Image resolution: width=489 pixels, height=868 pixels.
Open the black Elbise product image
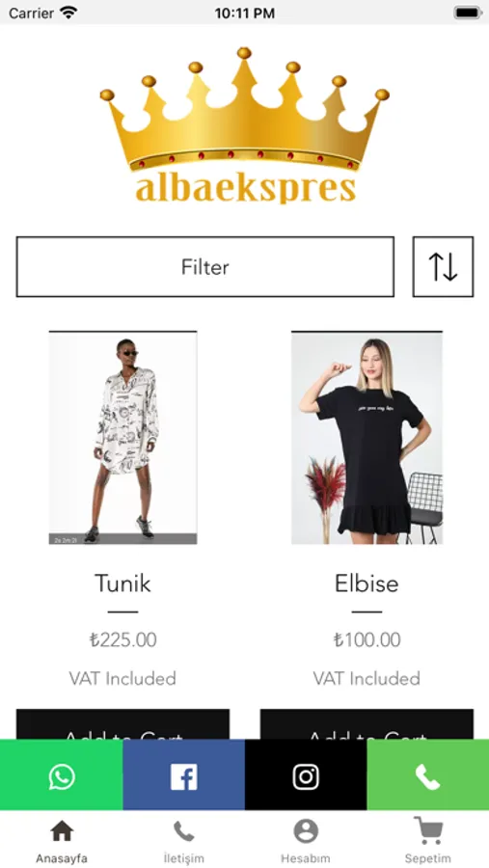(367, 438)
